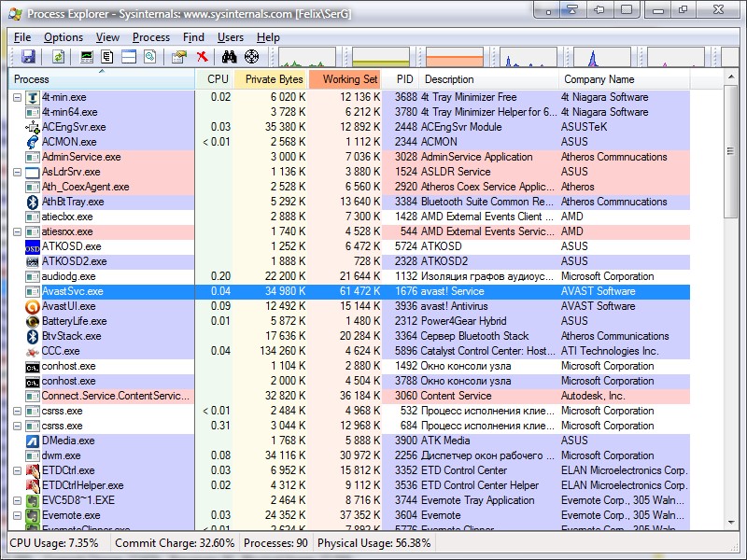
Task: Open the Find menu
Action: point(193,37)
